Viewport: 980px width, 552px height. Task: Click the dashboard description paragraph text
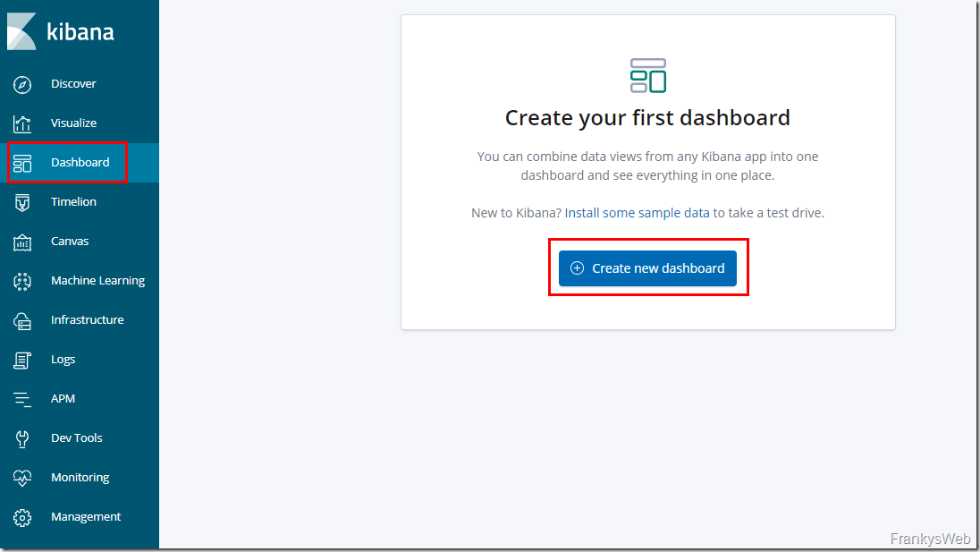(647, 166)
